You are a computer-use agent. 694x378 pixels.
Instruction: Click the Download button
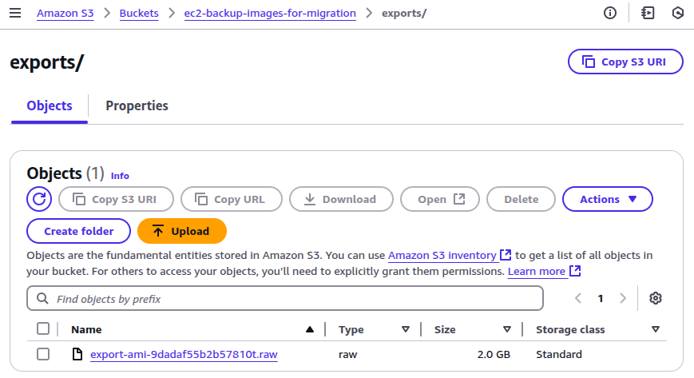(x=341, y=199)
